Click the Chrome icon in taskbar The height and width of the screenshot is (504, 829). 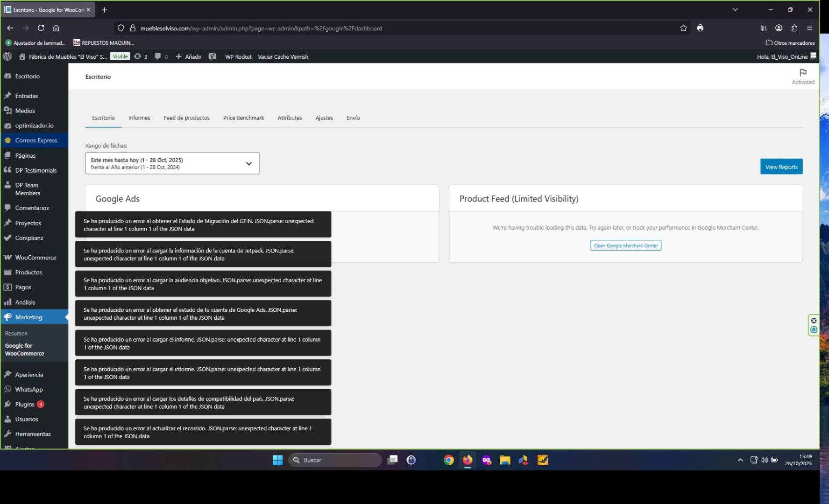pos(448,460)
